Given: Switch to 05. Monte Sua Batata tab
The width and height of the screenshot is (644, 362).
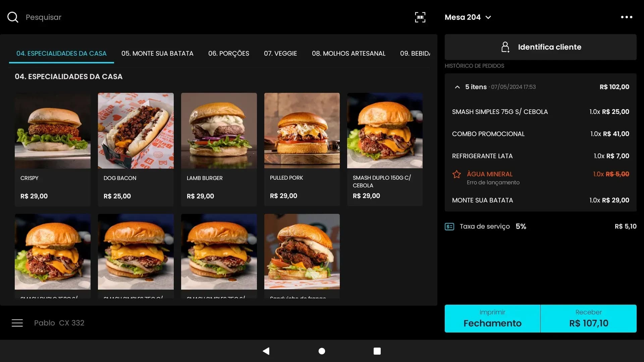Looking at the screenshot, I should pyautogui.click(x=157, y=53).
